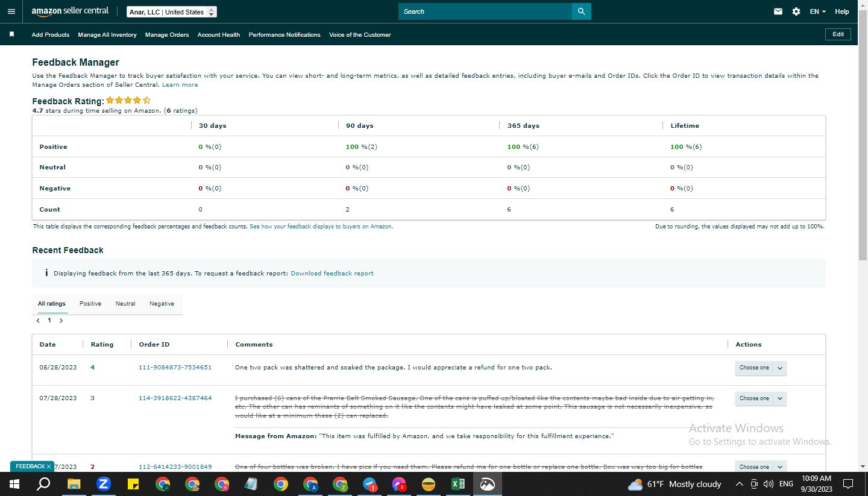Open the notepad app icon in taskbar

[x=251, y=484]
